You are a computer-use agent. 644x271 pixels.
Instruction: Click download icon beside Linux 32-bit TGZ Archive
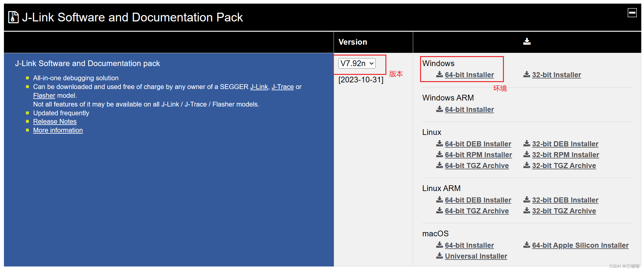(527, 165)
